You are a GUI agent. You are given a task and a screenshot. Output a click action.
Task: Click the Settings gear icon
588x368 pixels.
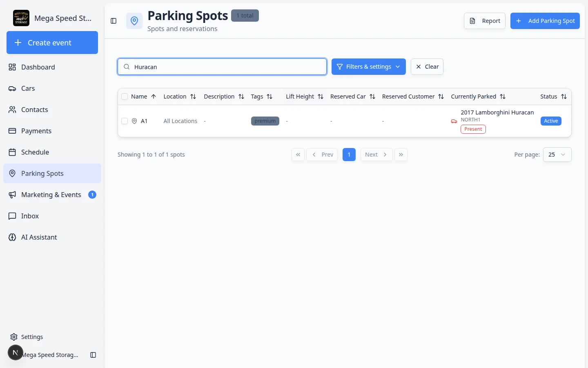(x=14, y=337)
